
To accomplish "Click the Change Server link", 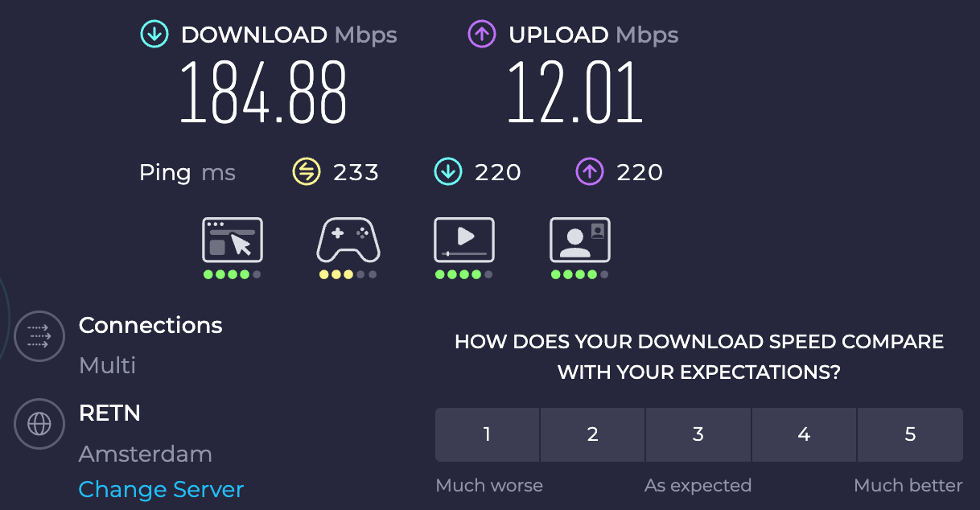I will click(161, 489).
